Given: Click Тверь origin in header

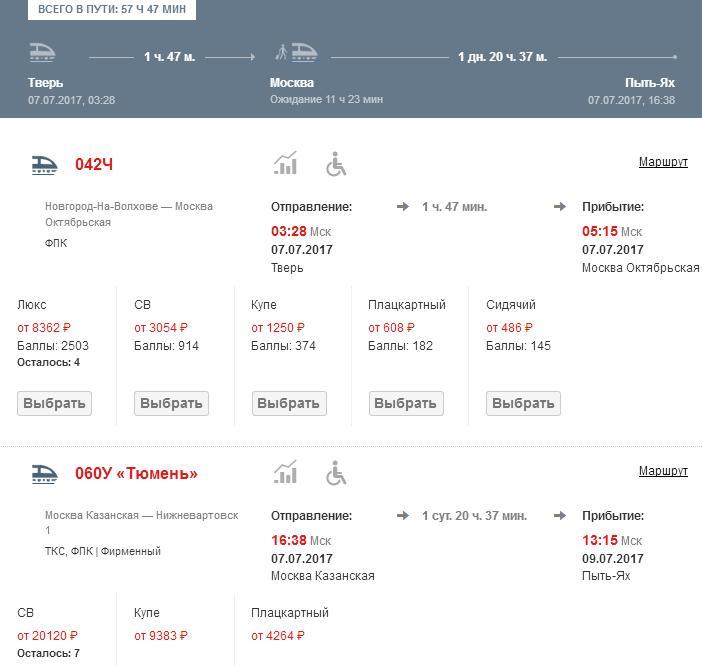Looking at the screenshot, I should pyautogui.click(x=45, y=83).
